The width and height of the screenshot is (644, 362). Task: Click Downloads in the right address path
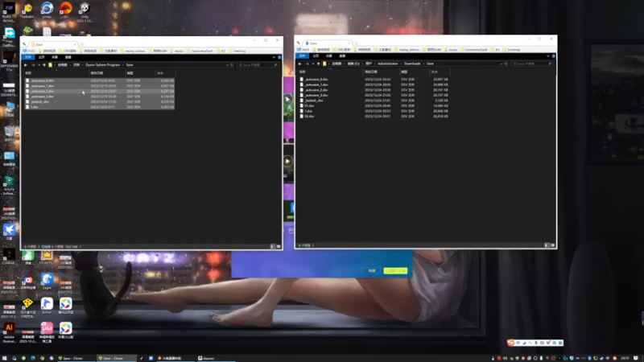412,64
